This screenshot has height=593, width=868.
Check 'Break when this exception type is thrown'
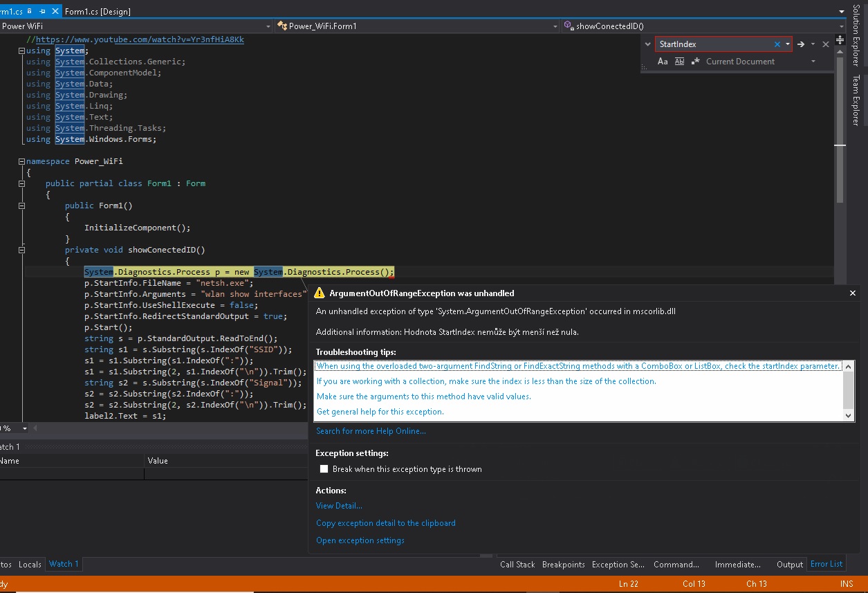pyautogui.click(x=324, y=469)
